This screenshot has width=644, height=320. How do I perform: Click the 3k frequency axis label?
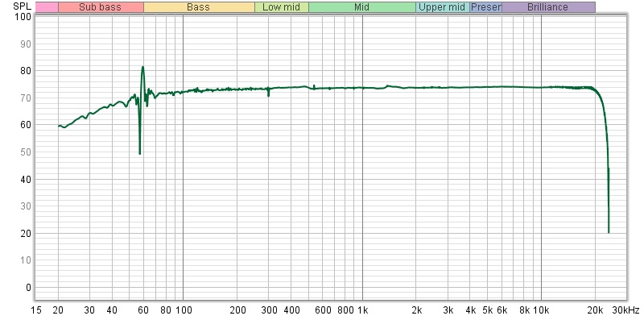pyautogui.click(x=448, y=310)
